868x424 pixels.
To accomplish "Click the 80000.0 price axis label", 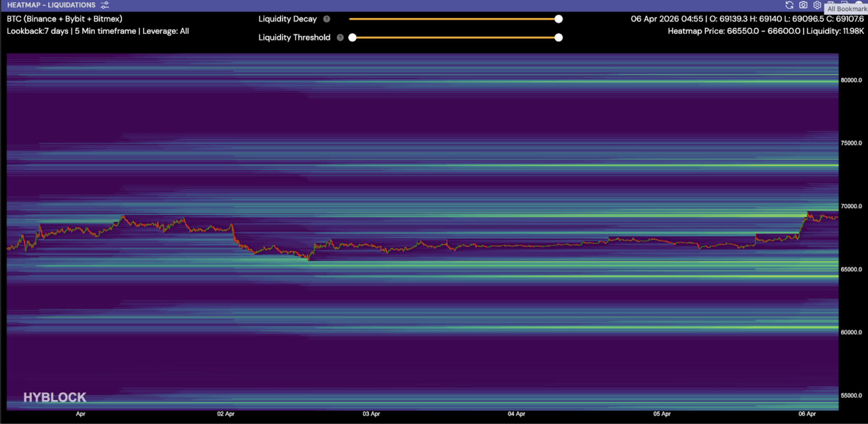I will tap(851, 81).
